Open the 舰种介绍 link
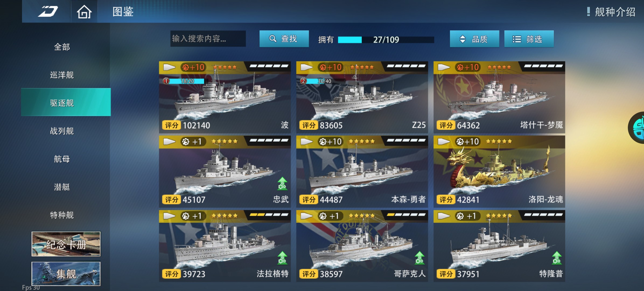Screen dimensions: 644x291 [x=615, y=12]
